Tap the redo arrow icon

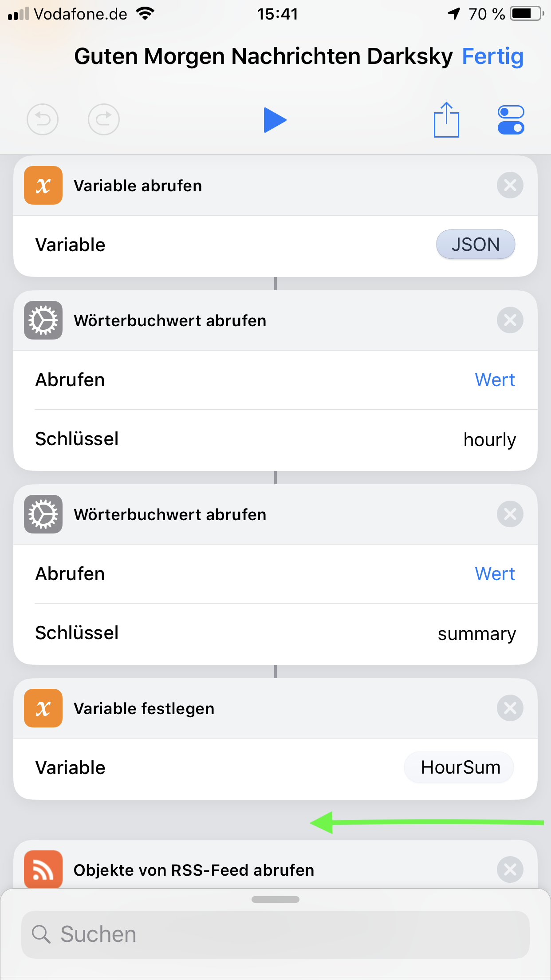click(x=103, y=119)
